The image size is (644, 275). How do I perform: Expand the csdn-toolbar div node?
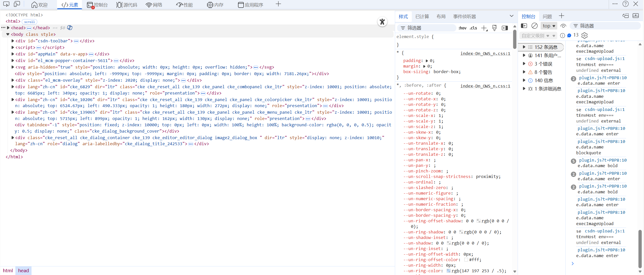click(x=13, y=41)
